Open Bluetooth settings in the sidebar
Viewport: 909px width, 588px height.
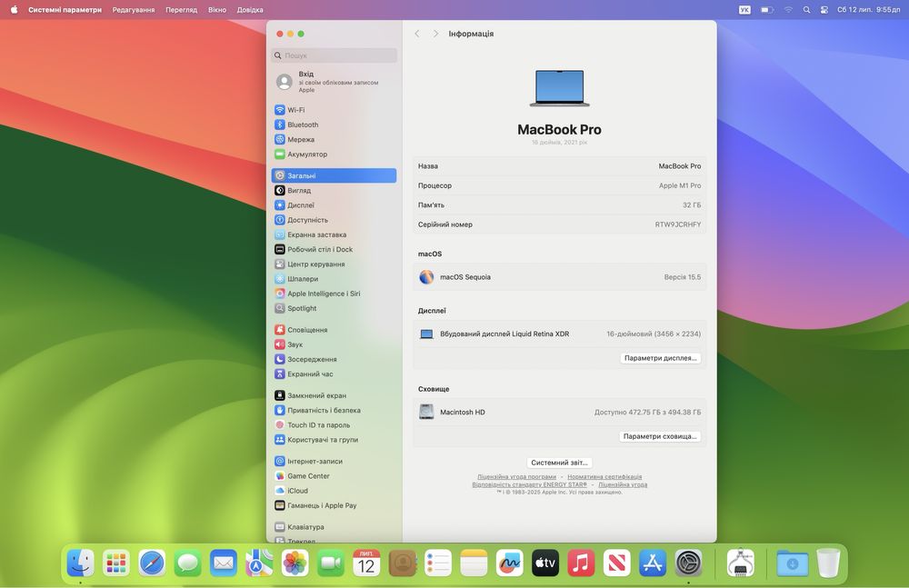click(334, 125)
